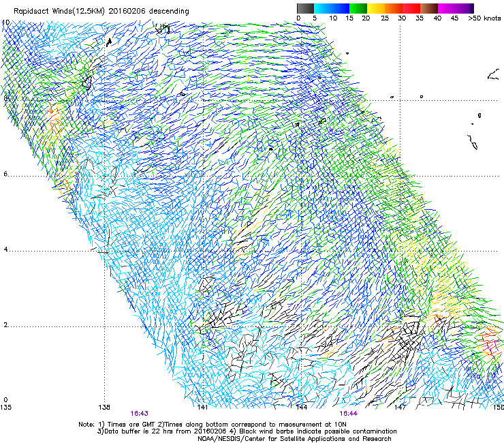504x443 pixels.
Task: Click the purple "16:43" time stamp
Action: point(139,414)
